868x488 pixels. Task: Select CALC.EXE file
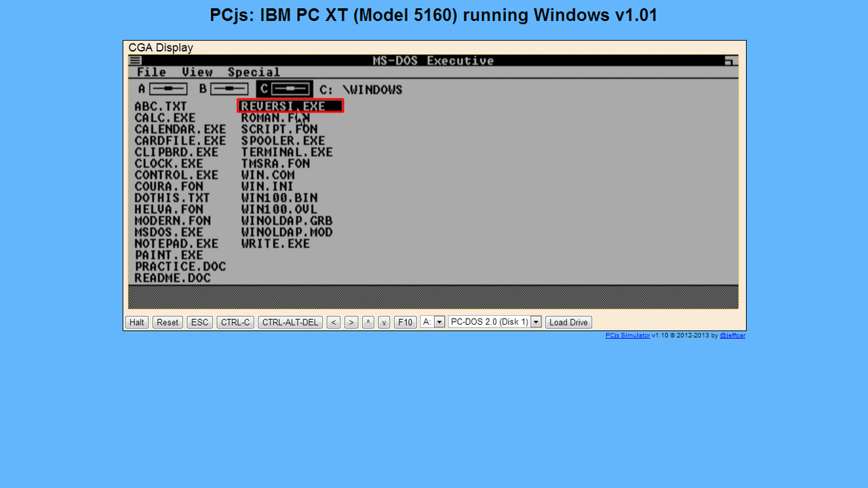pos(165,118)
